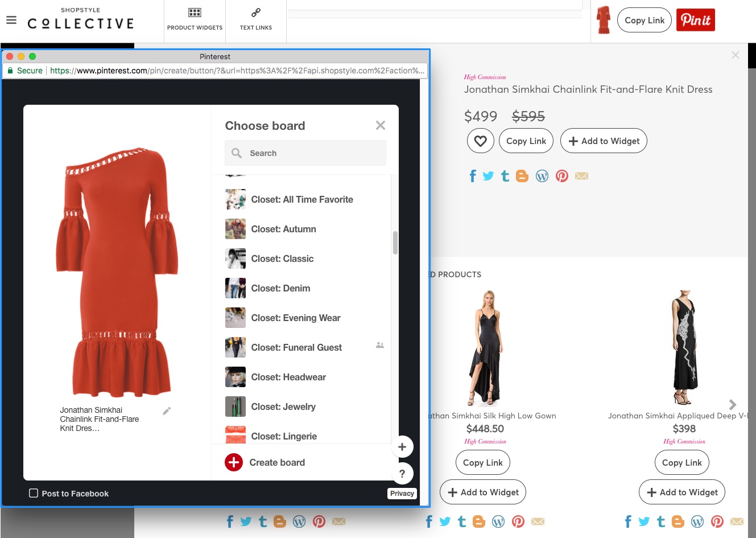
Task: Enable the Post to Facebook checkbox
Action: [34, 494]
